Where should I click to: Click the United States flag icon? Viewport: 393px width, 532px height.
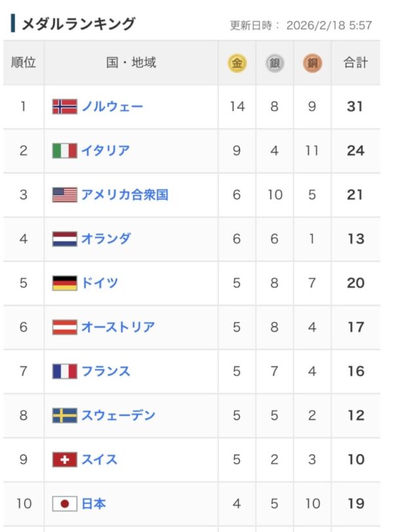coord(65,195)
